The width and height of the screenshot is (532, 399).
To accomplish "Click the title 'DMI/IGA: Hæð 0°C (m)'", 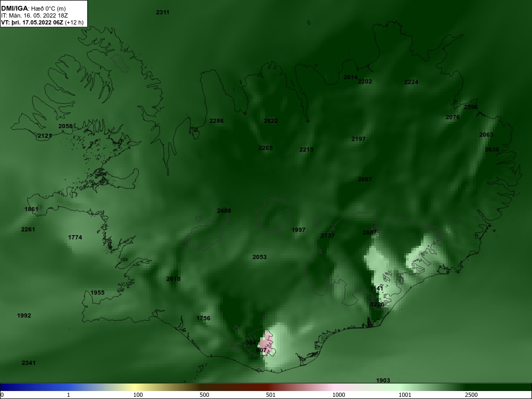I will click(x=33, y=9).
